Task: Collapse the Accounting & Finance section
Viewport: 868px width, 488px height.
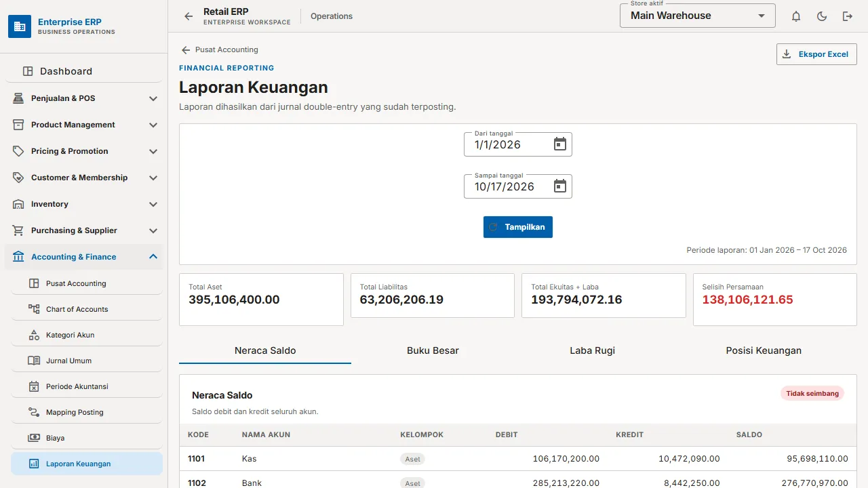Action: click(84, 257)
